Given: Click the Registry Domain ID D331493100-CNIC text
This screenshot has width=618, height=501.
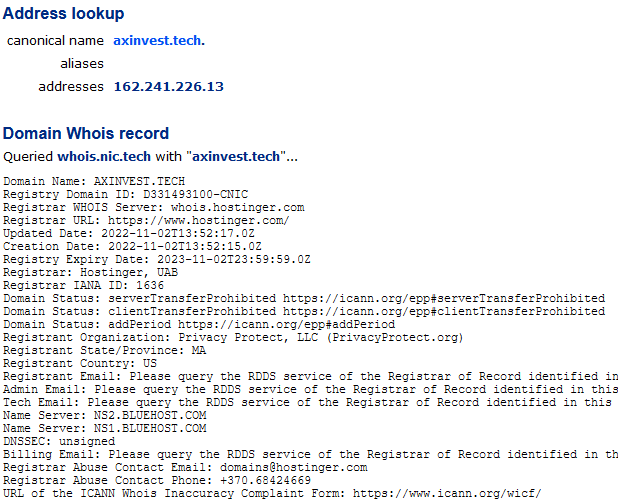Looking at the screenshot, I should (195, 194).
